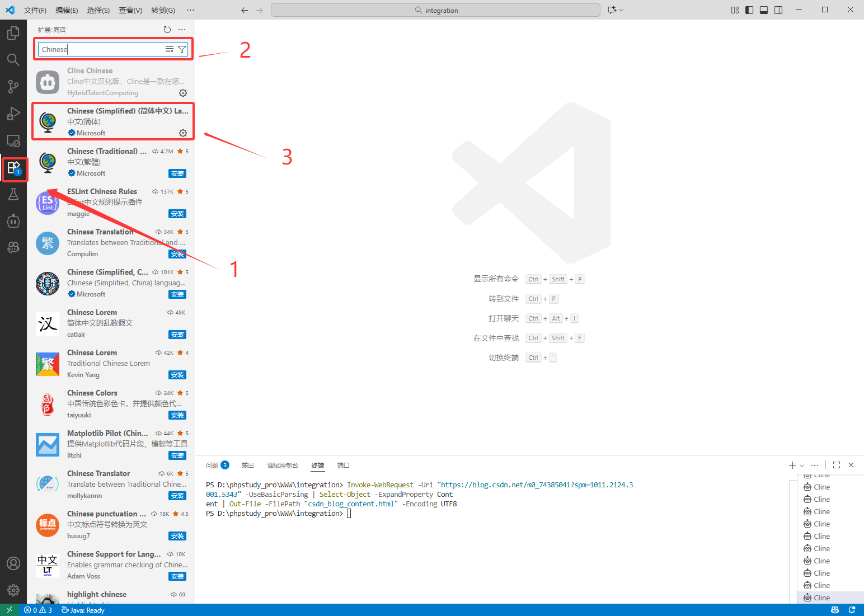The image size is (864, 616).
Task: Install Chinese Lorem by catlair
Action: point(177,335)
